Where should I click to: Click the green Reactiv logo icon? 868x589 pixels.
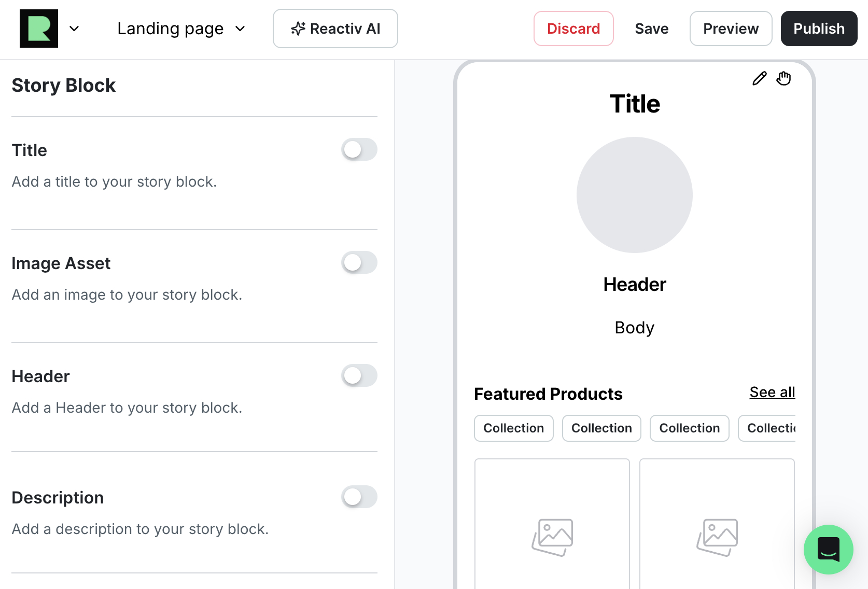point(39,29)
